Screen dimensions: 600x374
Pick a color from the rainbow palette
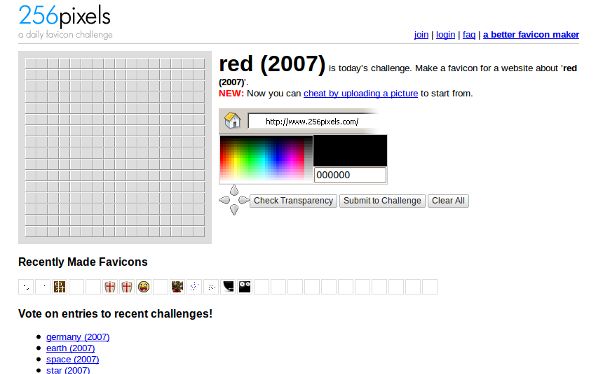coord(262,158)
